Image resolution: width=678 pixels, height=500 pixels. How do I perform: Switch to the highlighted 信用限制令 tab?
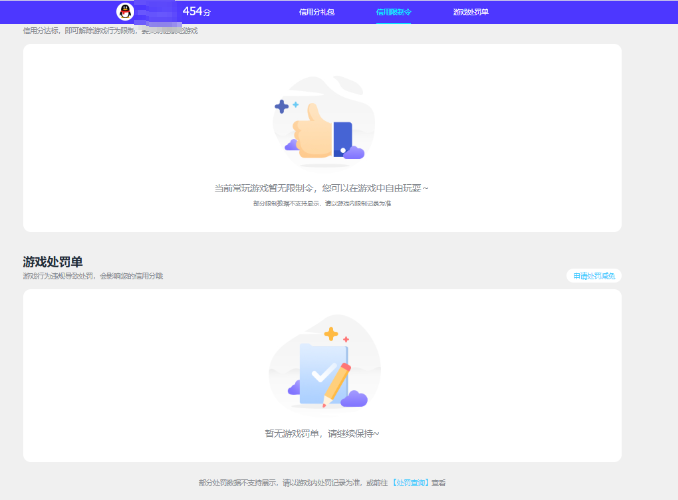(393, 12)
